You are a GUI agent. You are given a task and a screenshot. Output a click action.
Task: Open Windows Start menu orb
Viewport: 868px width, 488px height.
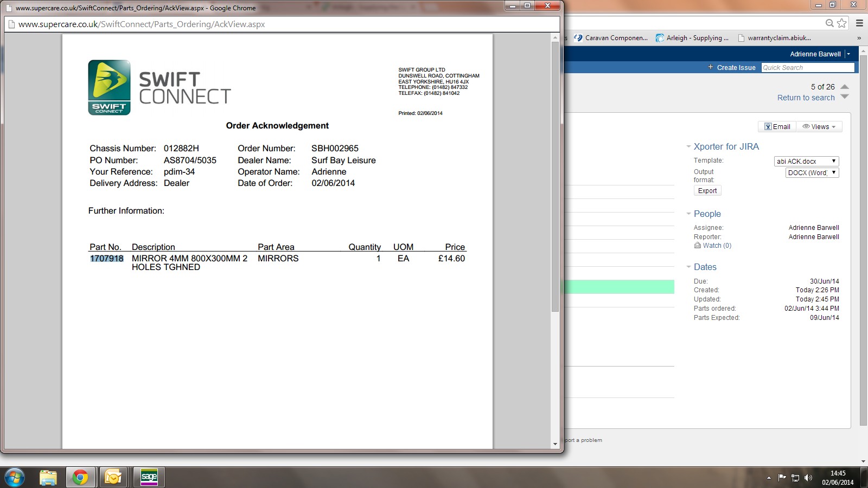point(15,478)
